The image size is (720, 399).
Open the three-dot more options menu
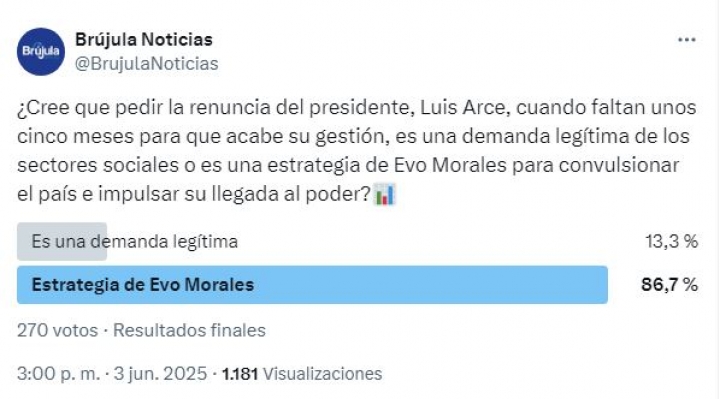pyautogui.click(x=686, y=40)
